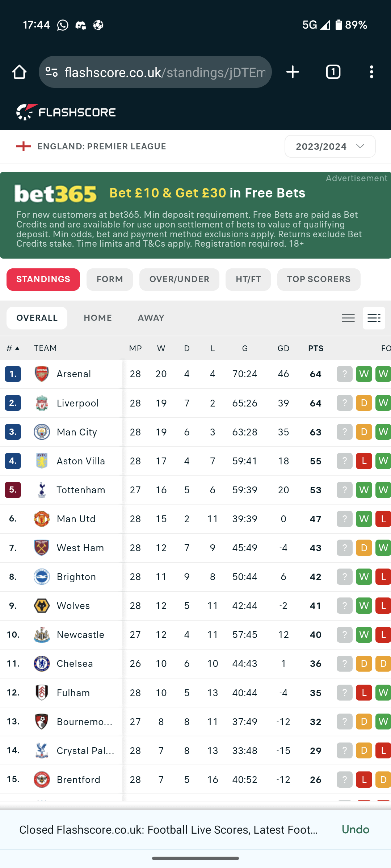Tap the flashscore.co.uk address bar

pos(165,72)
